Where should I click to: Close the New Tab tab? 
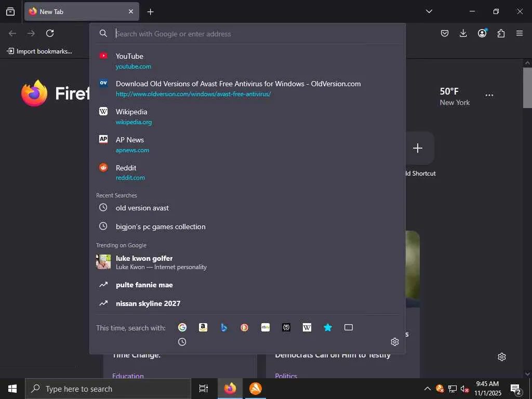(x=131, y=11)
